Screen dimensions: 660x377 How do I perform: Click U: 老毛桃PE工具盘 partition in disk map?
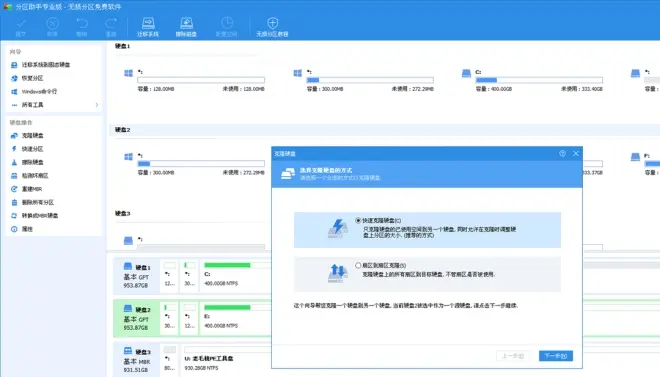227,361
